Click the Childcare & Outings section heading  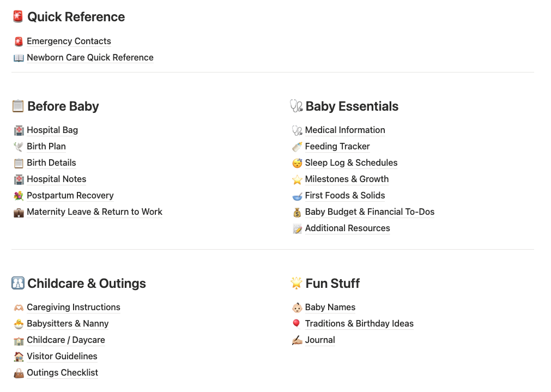(87, 284)
